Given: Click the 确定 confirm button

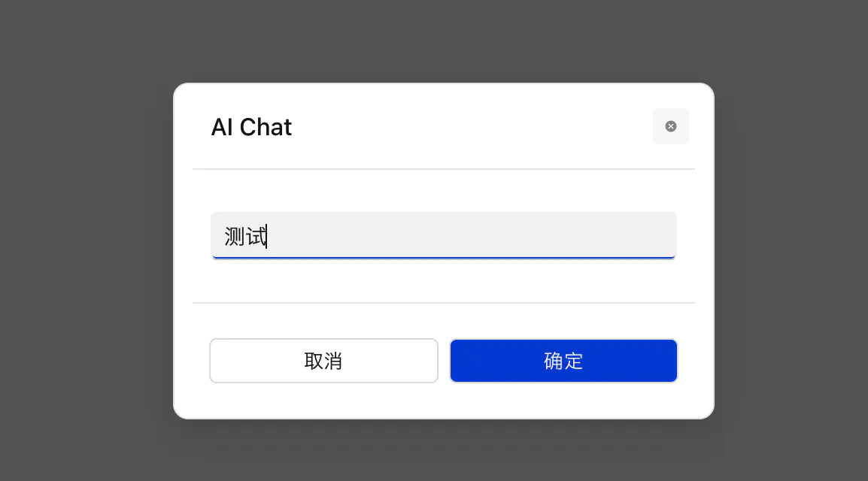Looking at the screenshot, I should (x=563, y=361).
